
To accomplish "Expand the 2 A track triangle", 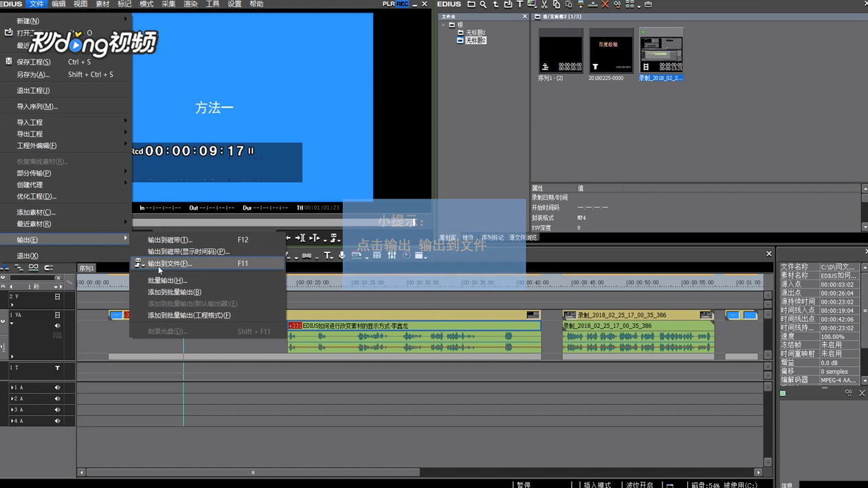I will pos(12,399).
